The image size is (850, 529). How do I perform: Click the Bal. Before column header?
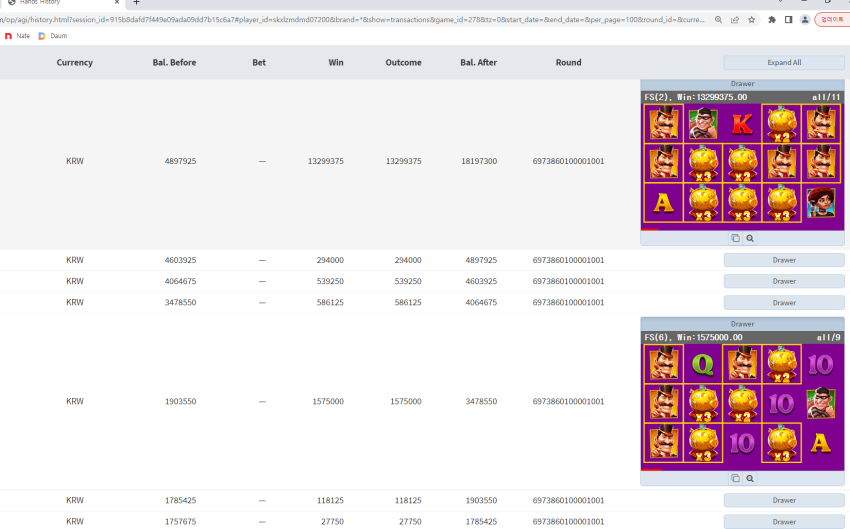[x=174, y=62]
